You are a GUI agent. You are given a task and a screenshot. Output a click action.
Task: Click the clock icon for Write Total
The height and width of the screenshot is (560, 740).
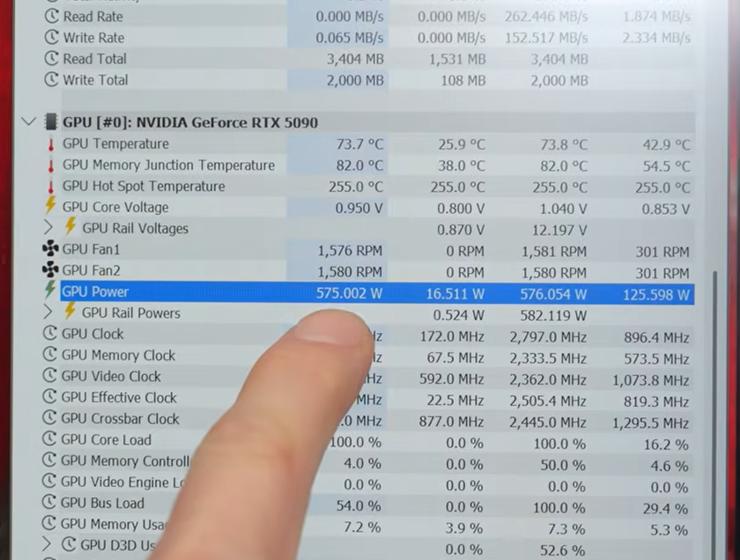[x=51, y=79]
